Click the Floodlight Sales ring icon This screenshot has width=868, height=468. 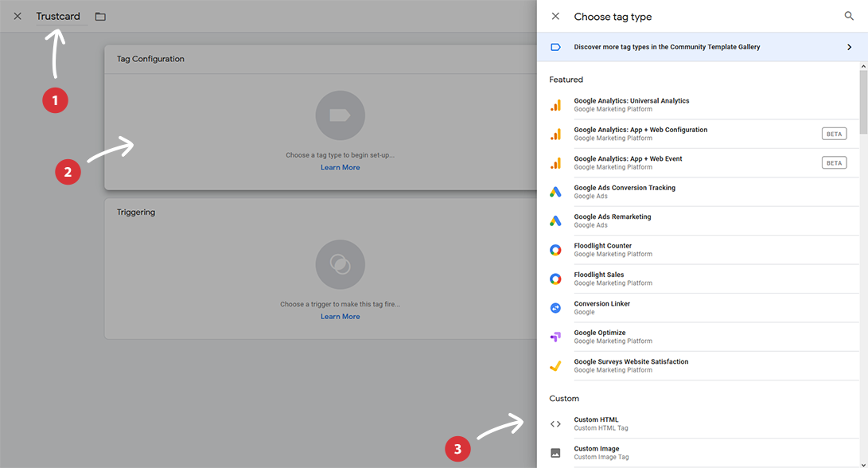[x=556, y=279]
